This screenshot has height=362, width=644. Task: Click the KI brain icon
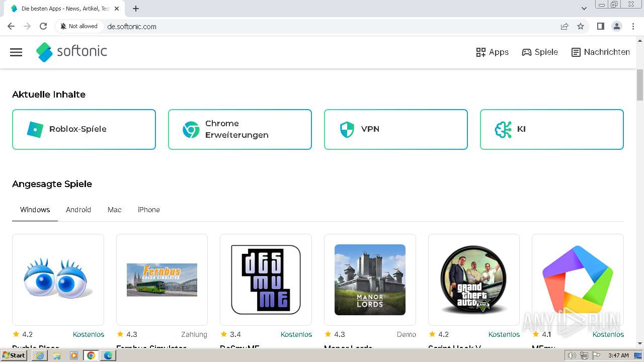click(x=503, y=129)
